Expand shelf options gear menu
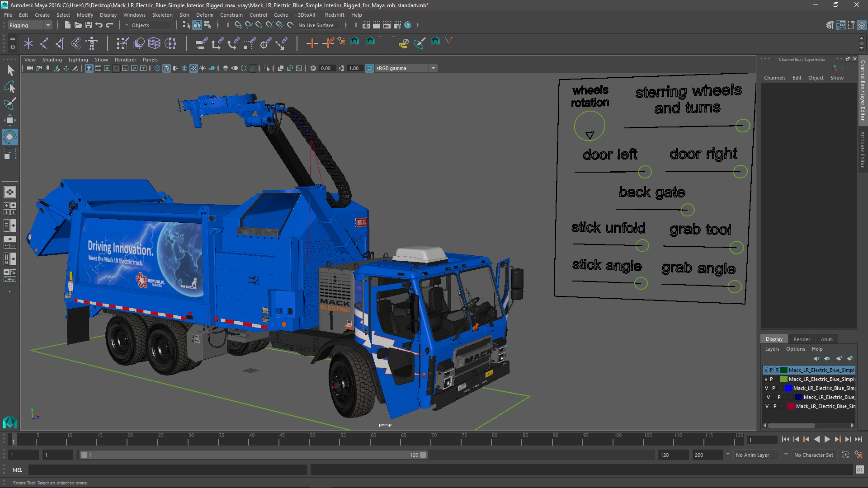Image resolution: width=868 pixels, height=488 pixels. point(12,47)
